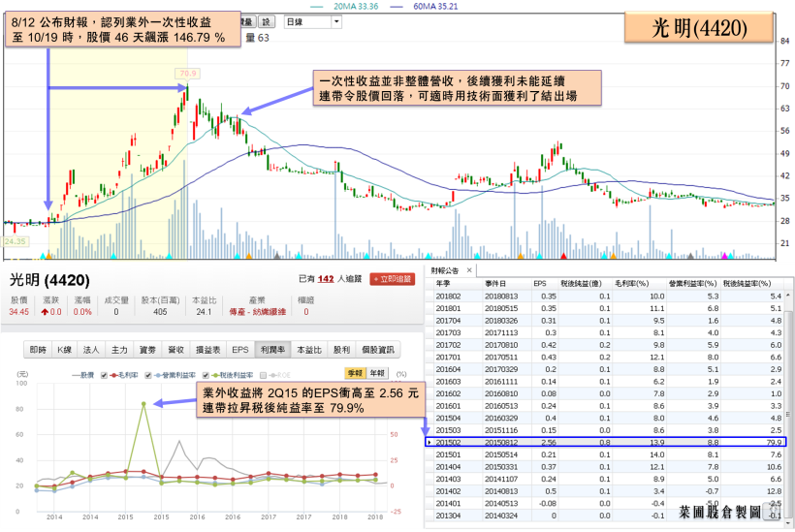Sort by the EPS column header in the table
795x532 pixels.
click(544, 283)
